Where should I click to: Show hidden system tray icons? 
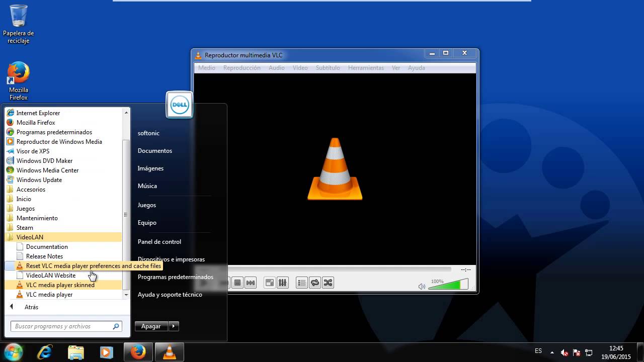click(552, 352)
